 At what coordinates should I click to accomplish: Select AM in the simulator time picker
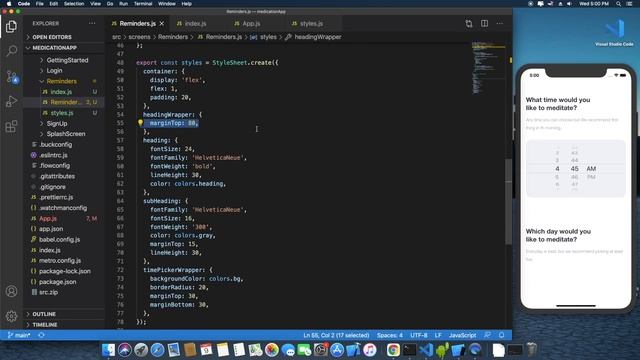tap(591, 169)
